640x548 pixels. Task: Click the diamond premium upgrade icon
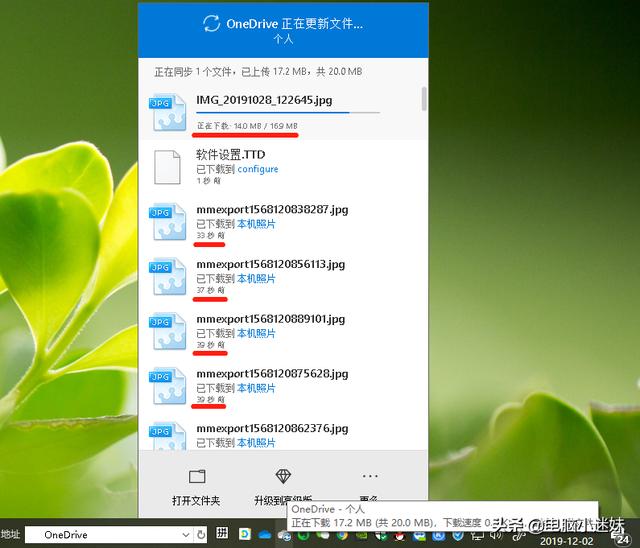click(x=283, y=475)
